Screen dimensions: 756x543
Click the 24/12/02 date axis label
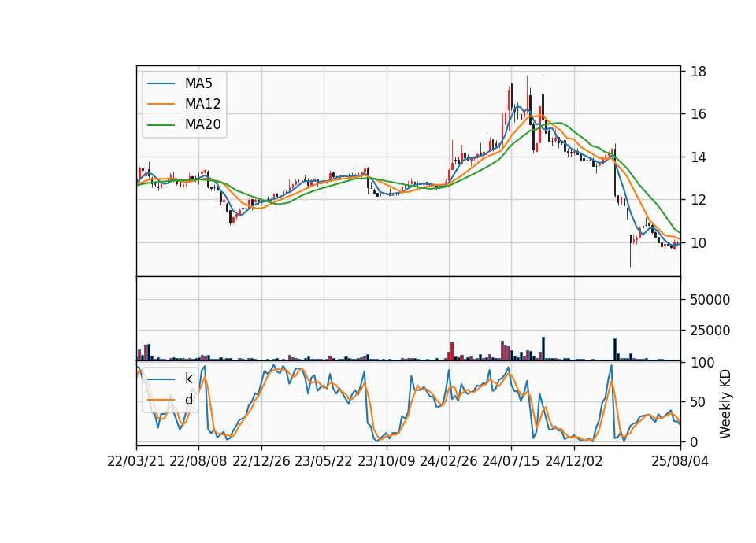pos(574,461)
